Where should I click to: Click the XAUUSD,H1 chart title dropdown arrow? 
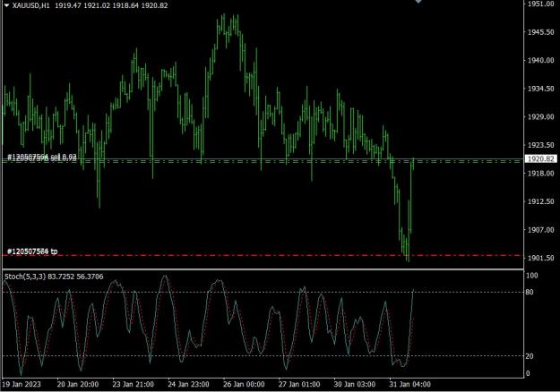6,5
